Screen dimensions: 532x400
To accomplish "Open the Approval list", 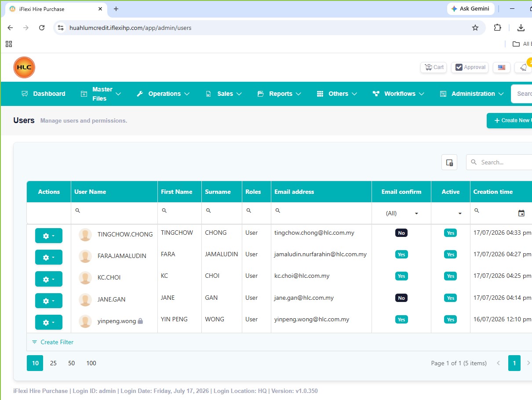I will (470, 67).
